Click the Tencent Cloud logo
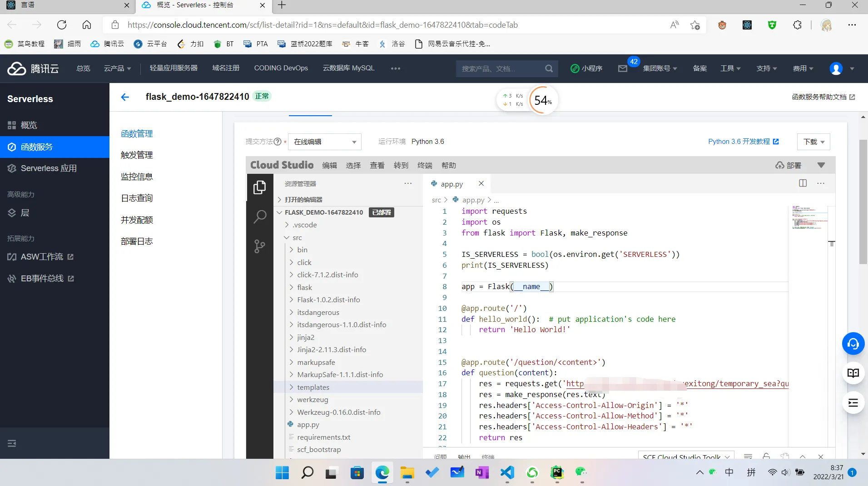 tap(33, 69)
